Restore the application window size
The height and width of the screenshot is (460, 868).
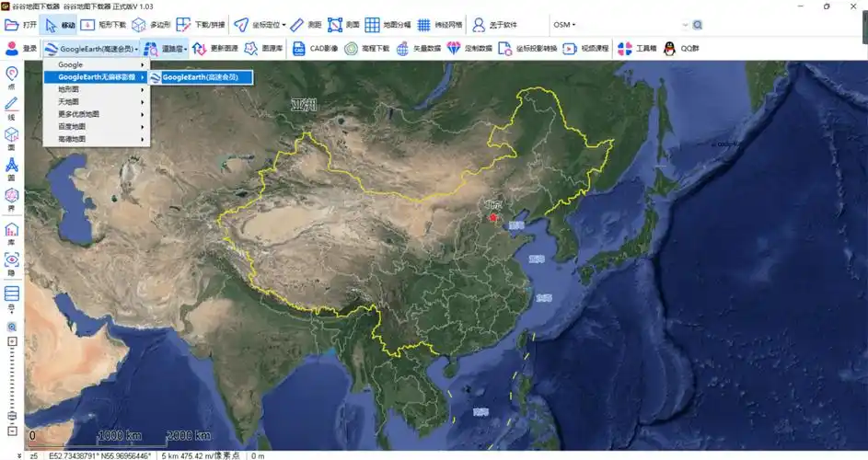coord(827,6)
